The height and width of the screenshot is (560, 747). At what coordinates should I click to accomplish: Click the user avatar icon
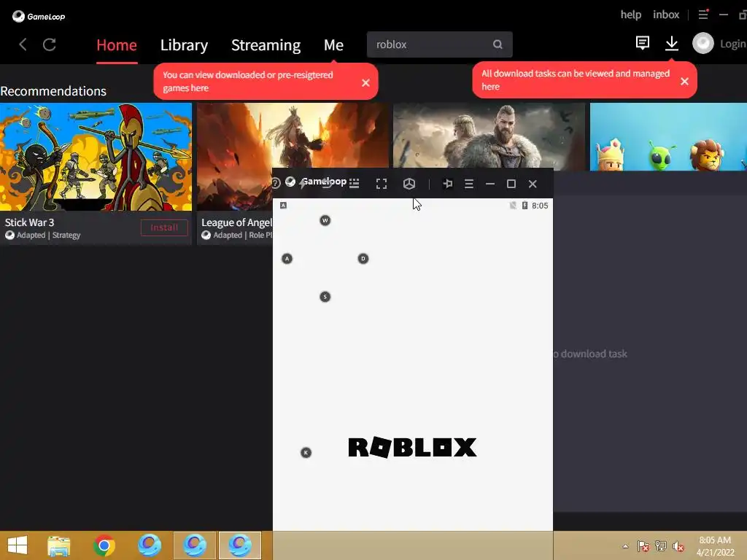(703, 43)
